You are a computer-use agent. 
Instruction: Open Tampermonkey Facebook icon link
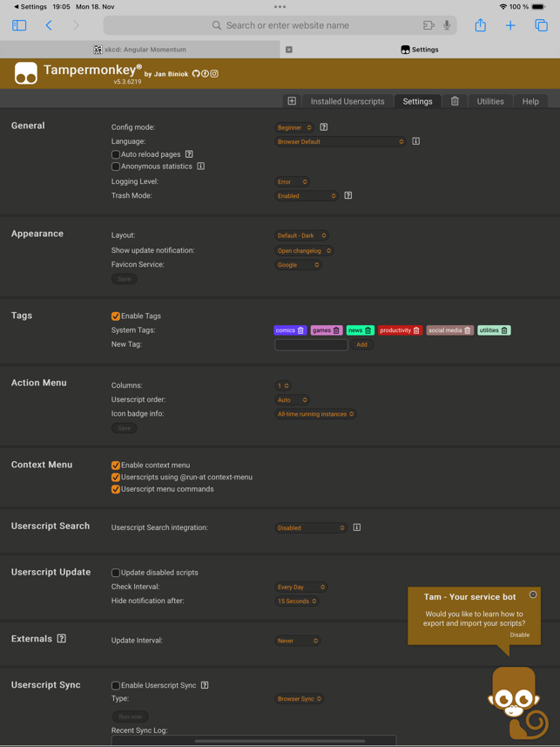click(x=206, y=73)
